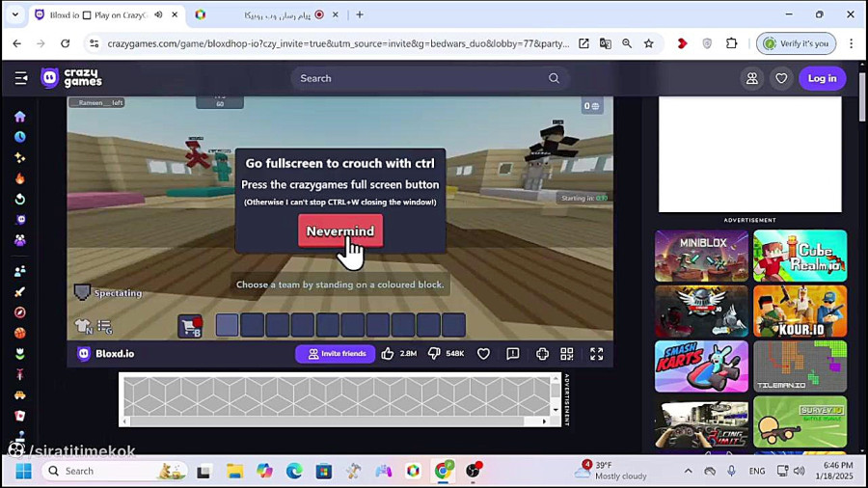The width and height of the screenshot is (868, 488).
Task: Open the CrazyGames hamburger menu
Action: (x=21, y=78)
